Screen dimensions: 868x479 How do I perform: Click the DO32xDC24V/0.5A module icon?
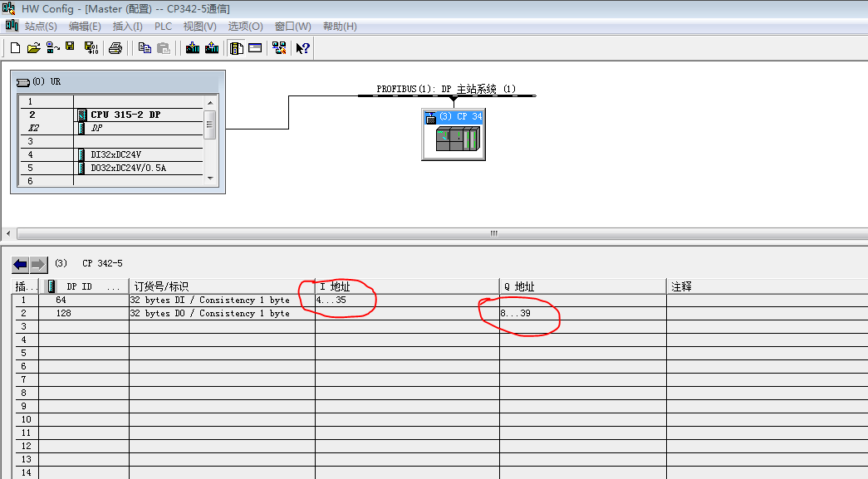(81, 168)
